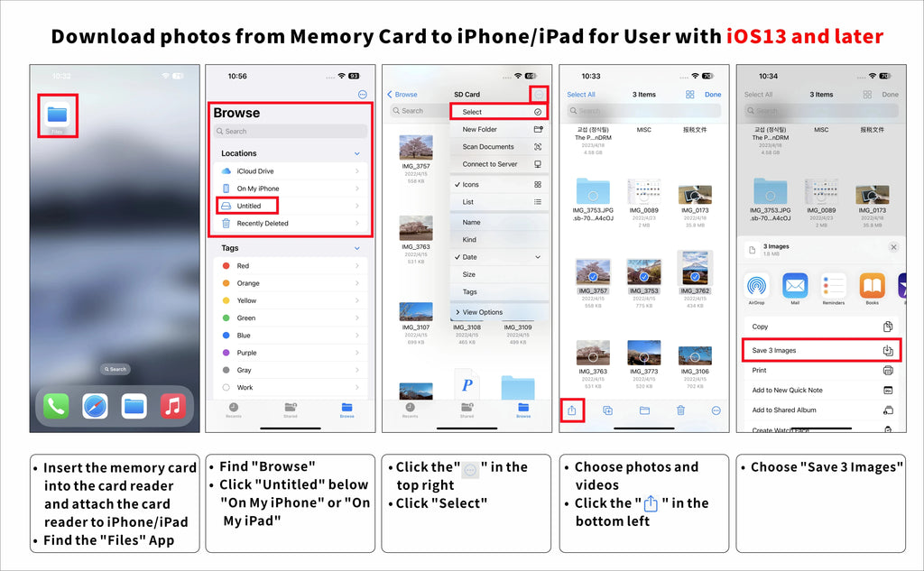Sort by Tags in the menu
The height and width of the screenshot is (571, 924).
click(498, 291)
